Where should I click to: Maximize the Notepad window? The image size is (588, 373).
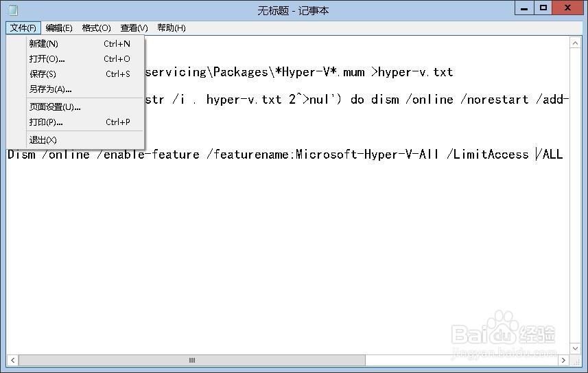[x=543, y=8]
